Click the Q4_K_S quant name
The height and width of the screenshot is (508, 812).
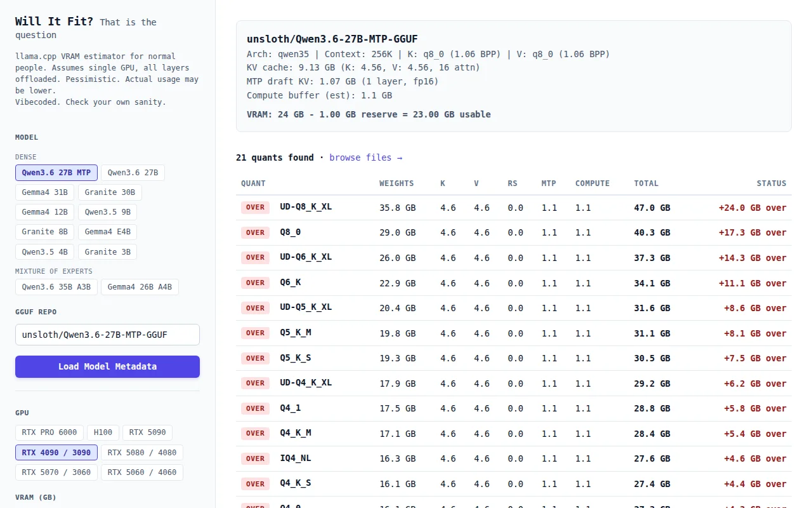tap(296, 483)
